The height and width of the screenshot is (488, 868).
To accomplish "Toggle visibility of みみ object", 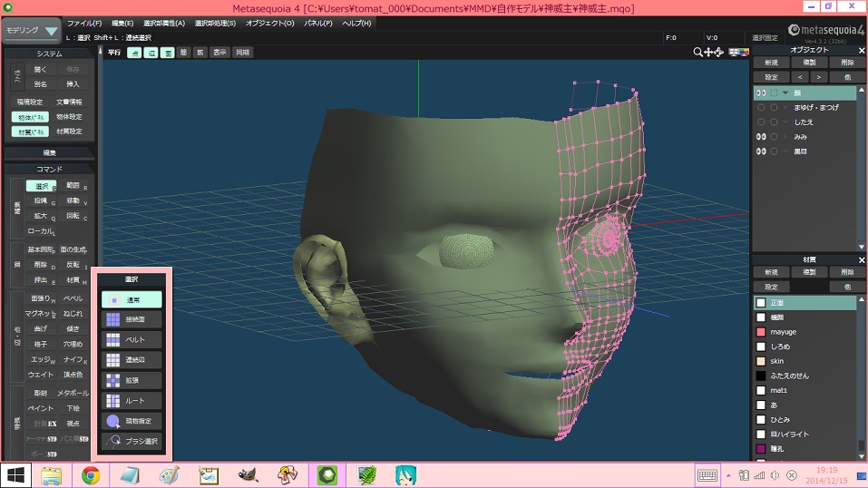I will click(x=762, y=136).
